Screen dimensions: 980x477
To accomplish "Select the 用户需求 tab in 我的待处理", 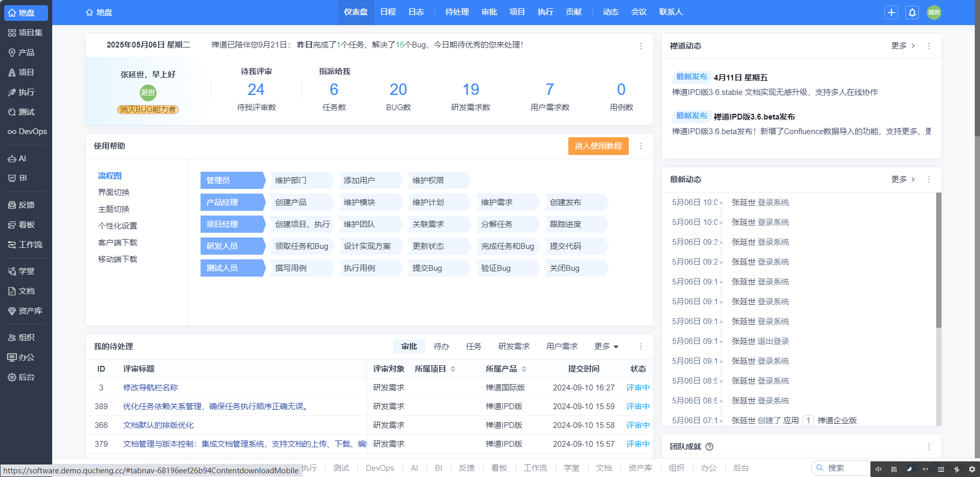I will coord(562,347).
